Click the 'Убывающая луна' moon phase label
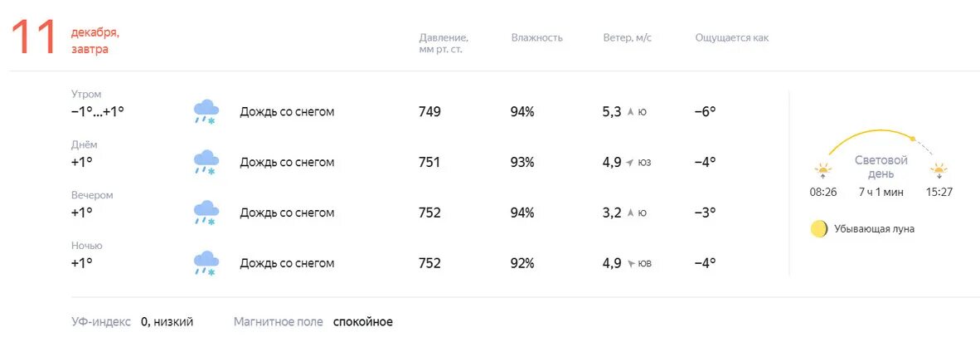This screenshot has width=980, height=342. tap(875, 229)
